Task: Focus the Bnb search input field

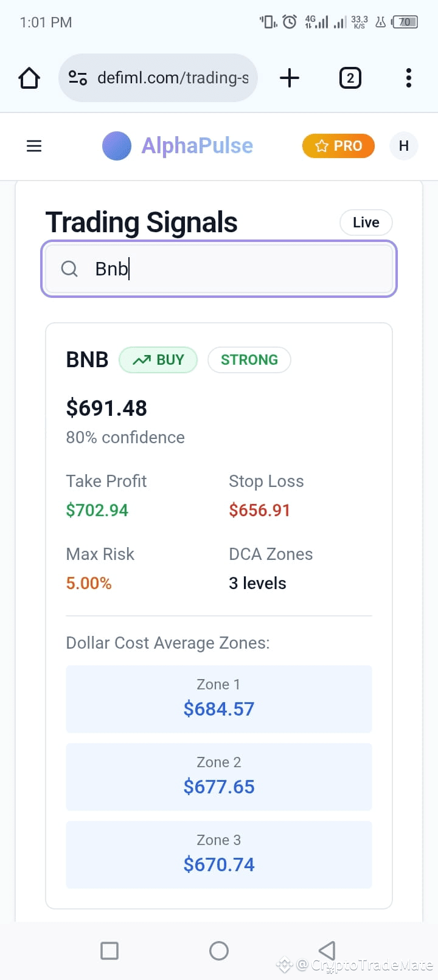Action: click(219, 269)
